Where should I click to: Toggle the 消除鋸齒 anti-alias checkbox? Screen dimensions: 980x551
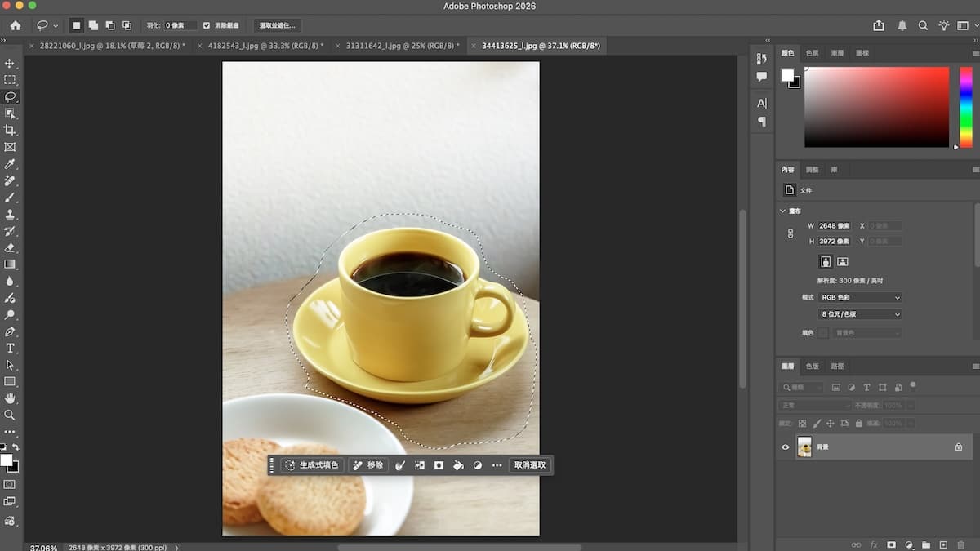click(207, 25)
